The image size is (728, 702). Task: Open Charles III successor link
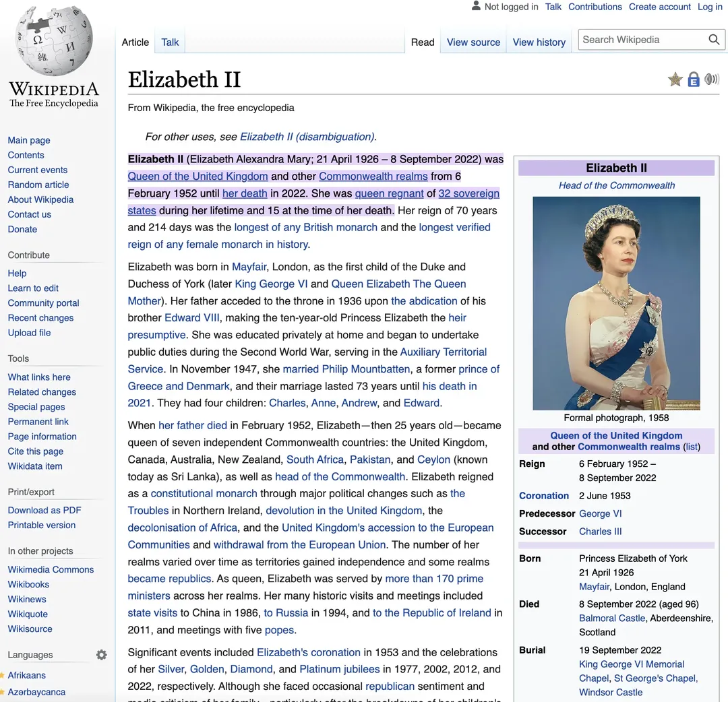(x=600, y=532)
